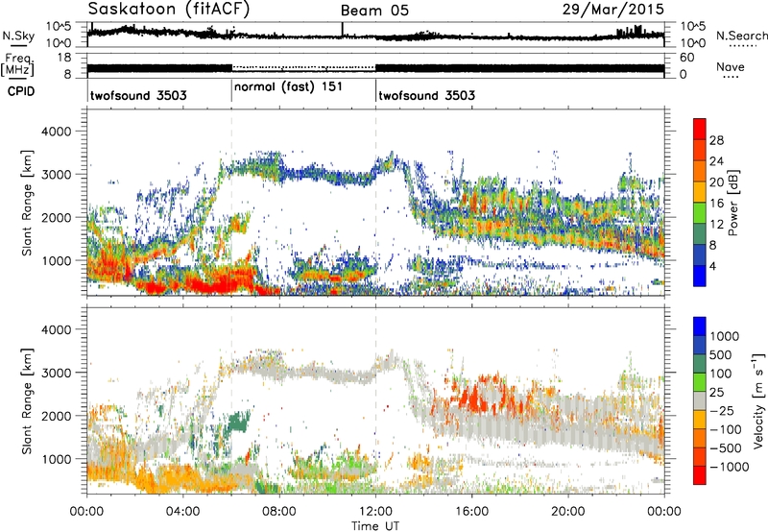The image size is (768, 532).
Task: Click the "04:00" time tick label
Action: click(182, 512)
